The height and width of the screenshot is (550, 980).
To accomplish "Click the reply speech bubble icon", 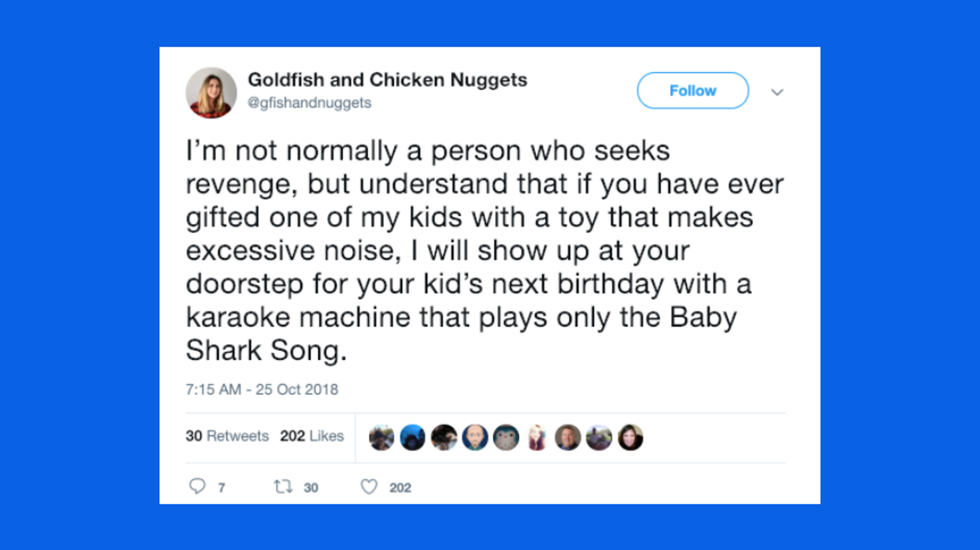I will click(x=197, y=486).
